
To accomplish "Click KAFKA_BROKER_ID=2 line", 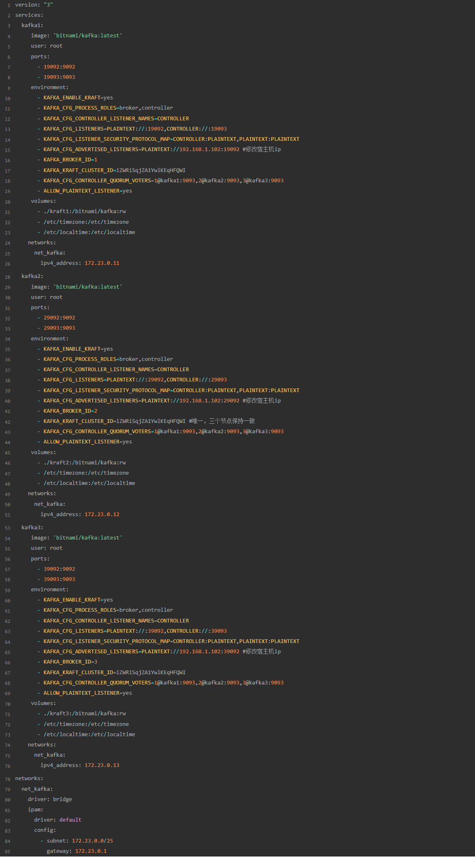I will point(71,411).
